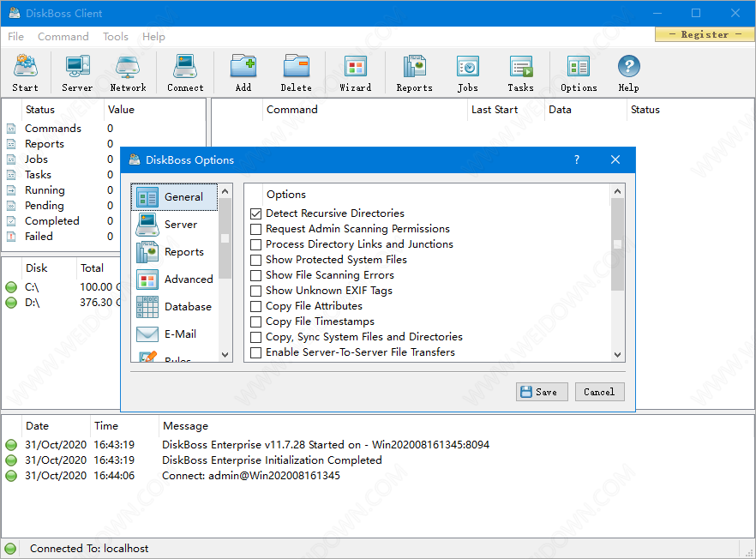Click the connection status icon in status bar
Image resolution: width=756 pixels, height=559 pixels.
pos(10,549)
